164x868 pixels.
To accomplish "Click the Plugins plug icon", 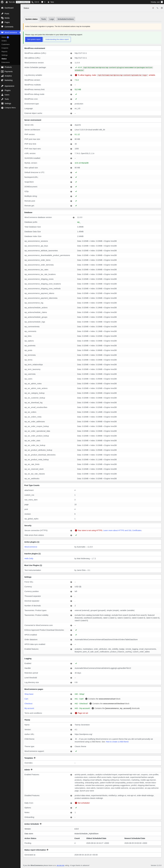I will point(2,90).
